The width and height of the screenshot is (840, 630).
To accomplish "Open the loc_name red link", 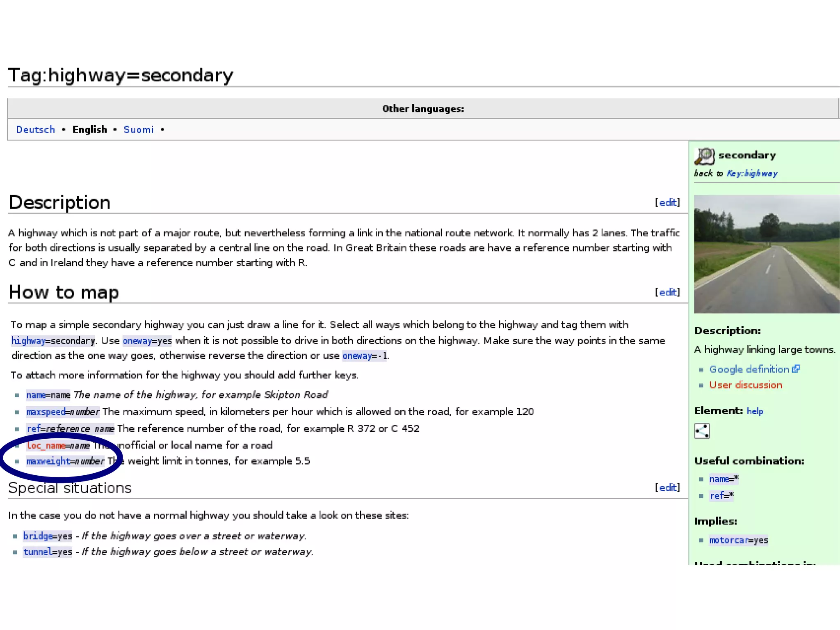I will click(46, 445).
